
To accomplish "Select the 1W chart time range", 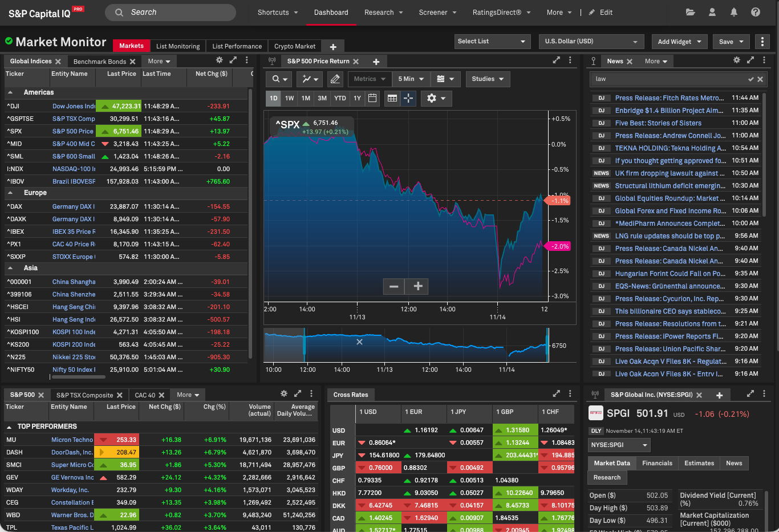I will click(x=290, y=98).
